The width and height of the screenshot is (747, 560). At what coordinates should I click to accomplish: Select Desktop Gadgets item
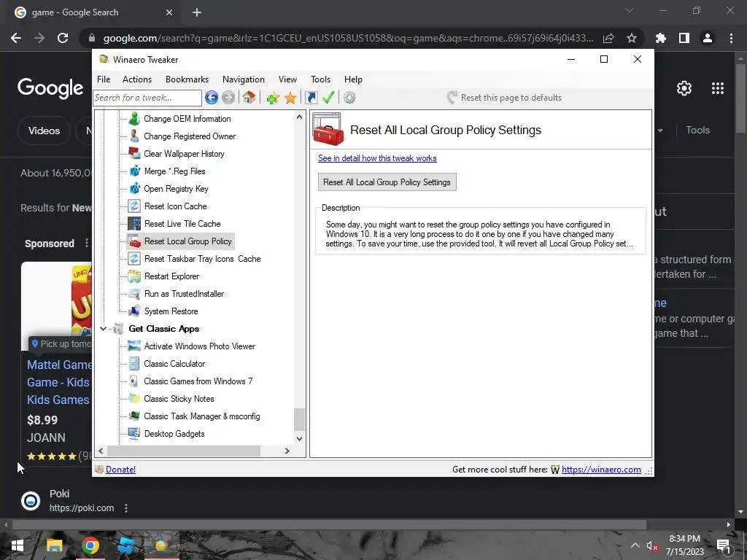pyautogui.click(x=174, y=434)
